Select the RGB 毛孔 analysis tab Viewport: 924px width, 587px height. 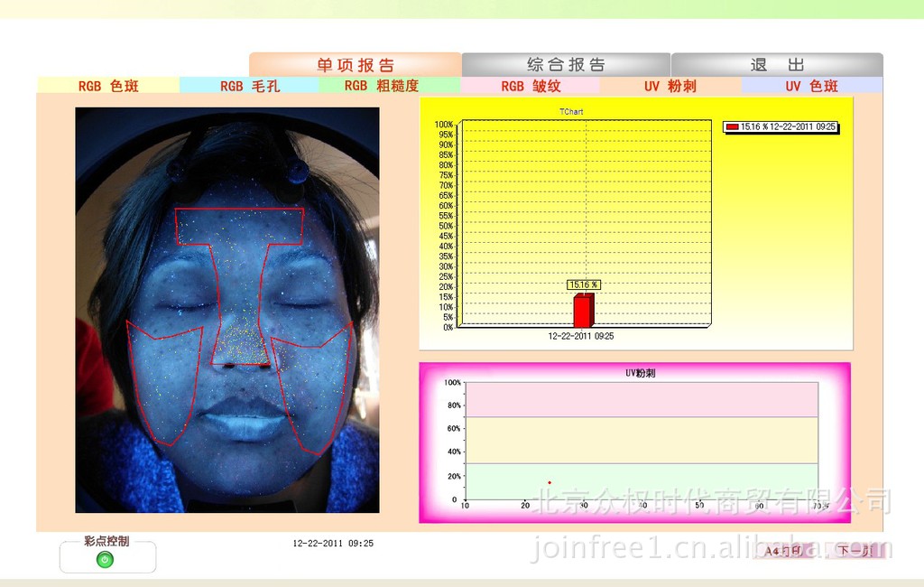pyautogui.click(x=249, y=86)
